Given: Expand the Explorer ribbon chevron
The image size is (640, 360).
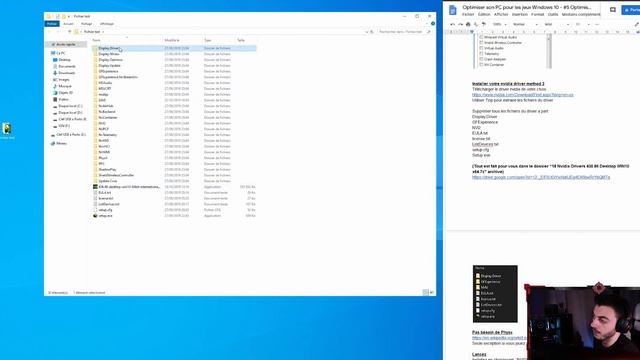Looking at the screenshot, I should (x=427, y=24).
